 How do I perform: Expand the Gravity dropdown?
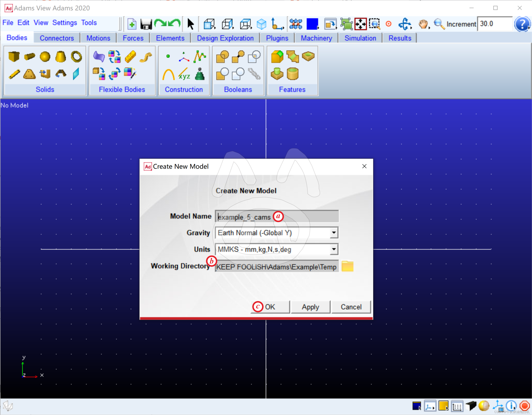click(334, 233)
